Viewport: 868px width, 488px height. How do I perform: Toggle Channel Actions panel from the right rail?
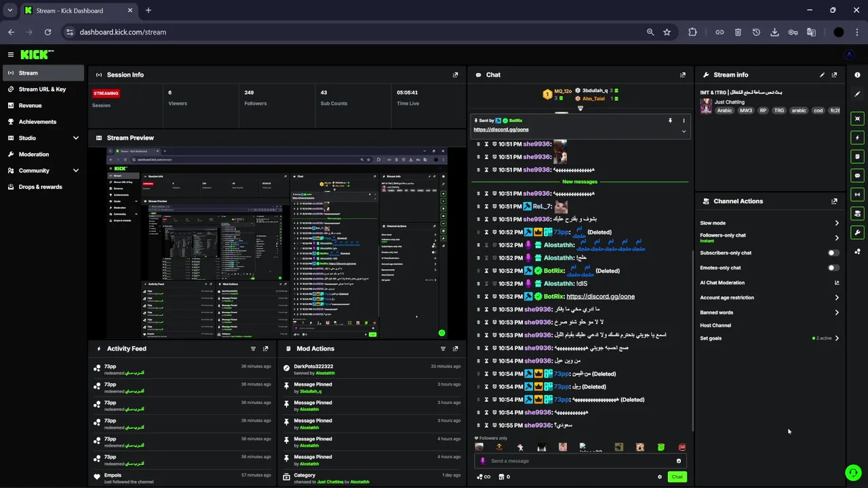[857, 213]
